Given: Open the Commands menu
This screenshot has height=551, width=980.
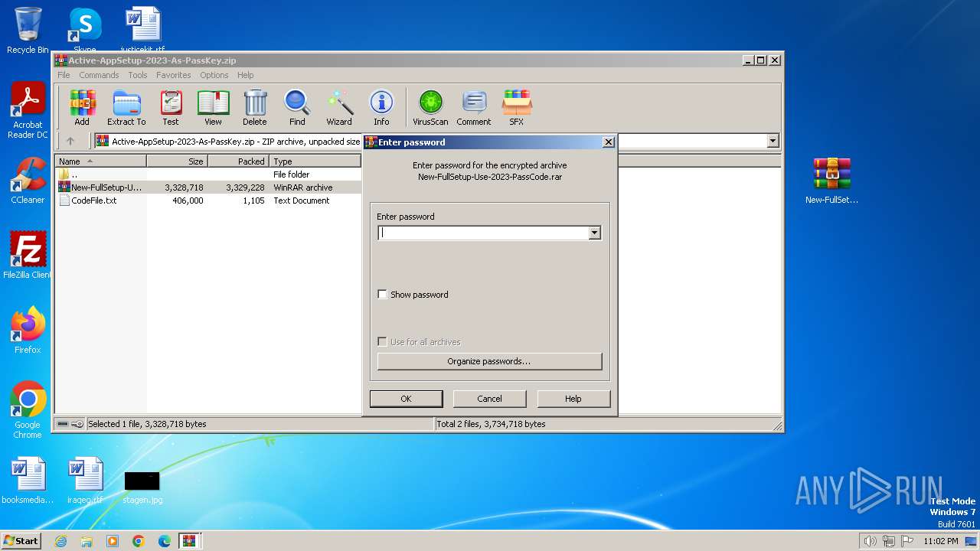Looking at the screenshot, I should tap(99, 75).
